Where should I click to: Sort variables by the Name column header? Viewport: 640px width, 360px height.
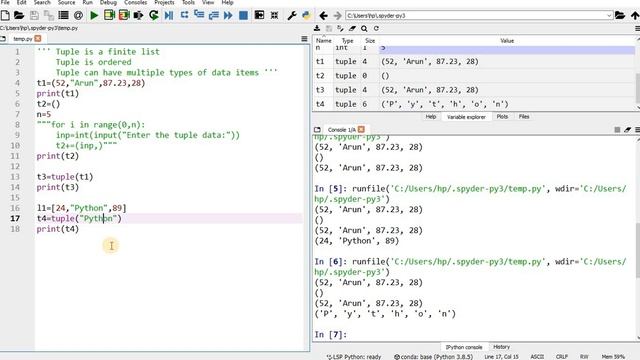324,41
